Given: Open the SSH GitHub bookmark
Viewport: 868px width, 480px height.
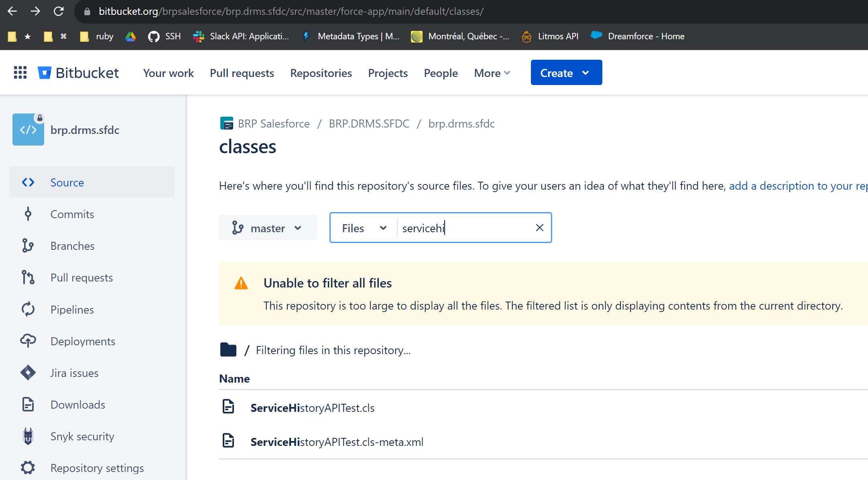Looking at the screenshot, I should coord(165,36).
